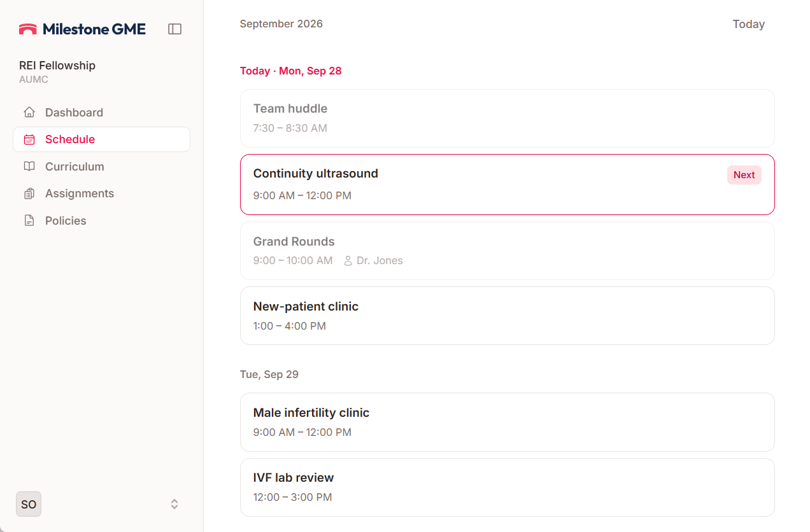Select the Grand Rounds event card
This screenshot has width=810, height=532.
coord(507,251)
